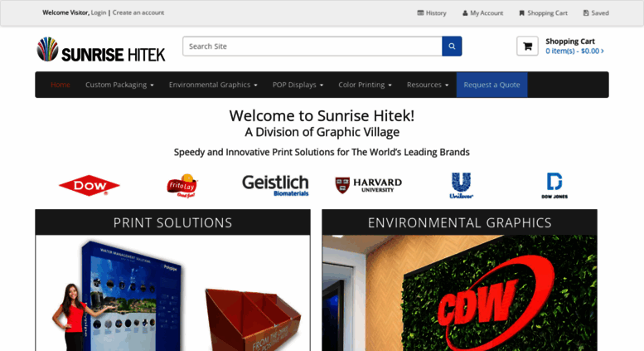Open the shopping cart icon box
The height and width of the screenshot is (351, 644).
click(527, 46)
